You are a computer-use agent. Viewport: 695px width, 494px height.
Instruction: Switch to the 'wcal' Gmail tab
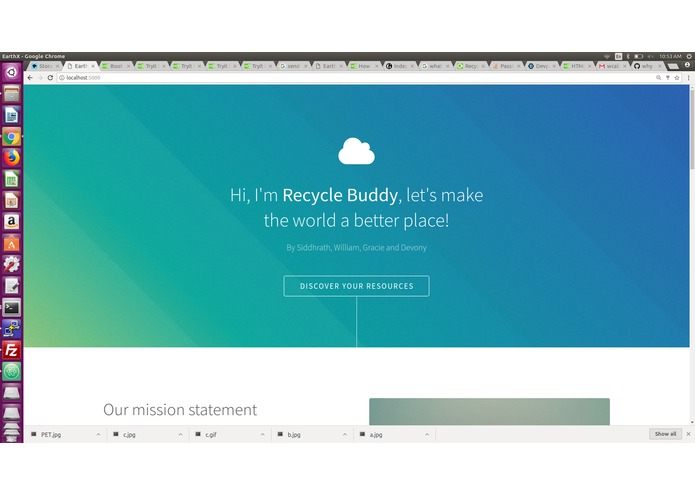612,66
